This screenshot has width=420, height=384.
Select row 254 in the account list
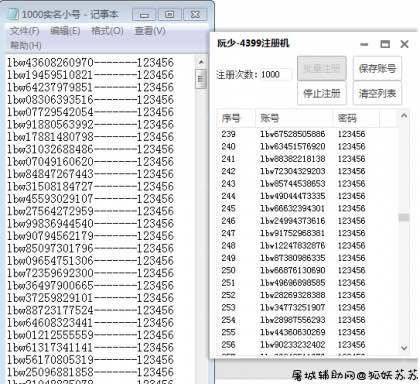(307, 320)
